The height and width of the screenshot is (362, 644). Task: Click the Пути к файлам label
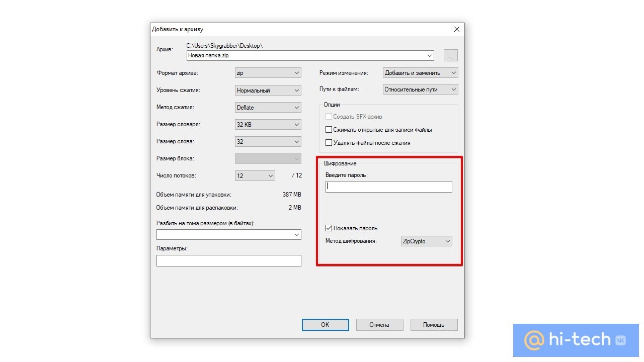click(340, 89)
